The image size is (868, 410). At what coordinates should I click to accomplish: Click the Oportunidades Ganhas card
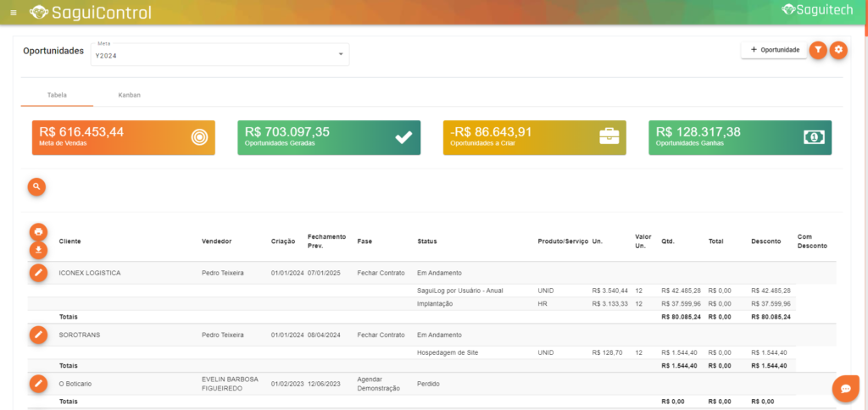click(x=740, y=136)
